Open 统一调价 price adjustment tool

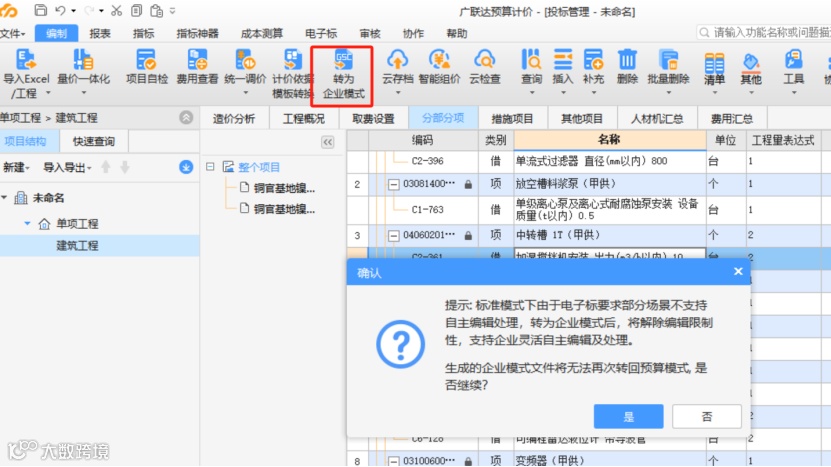tap(245, 72)
